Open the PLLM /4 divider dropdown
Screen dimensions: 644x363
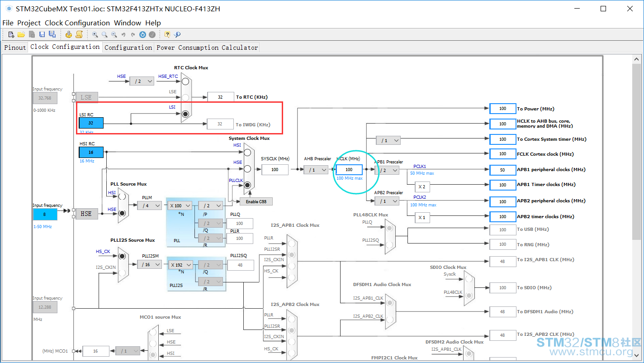(x=150, y=205)
